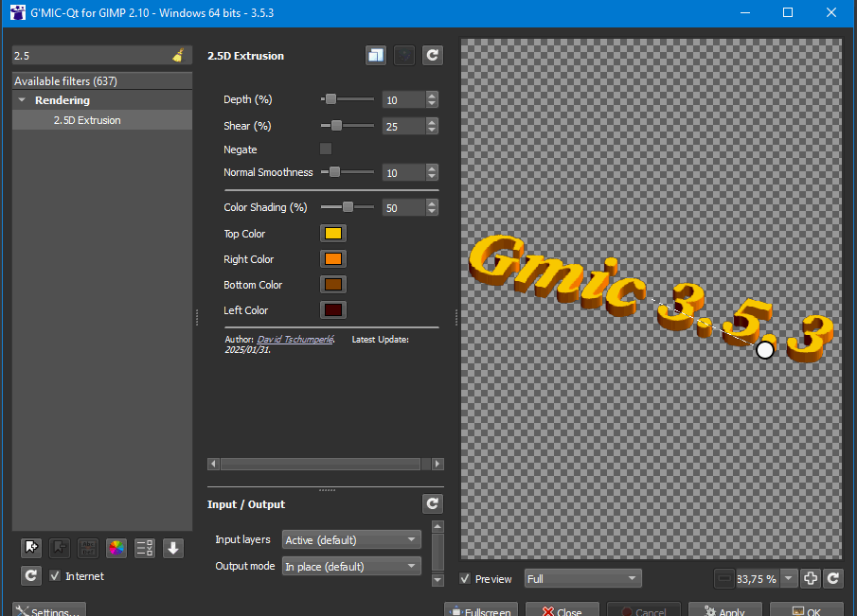
Task: Toggle the preview split mode icon
Action: pos(376,55)
